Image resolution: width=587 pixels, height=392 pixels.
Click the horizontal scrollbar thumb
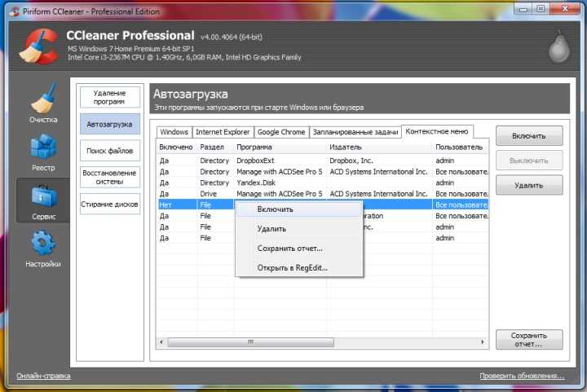(x=251, y=341)
